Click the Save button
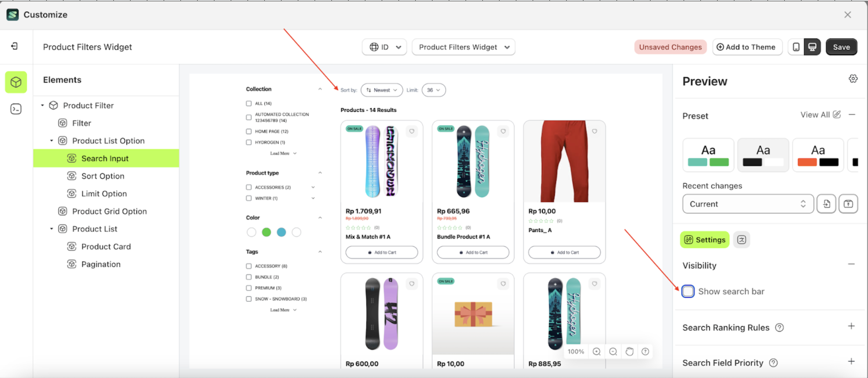 tap(841, 47)
